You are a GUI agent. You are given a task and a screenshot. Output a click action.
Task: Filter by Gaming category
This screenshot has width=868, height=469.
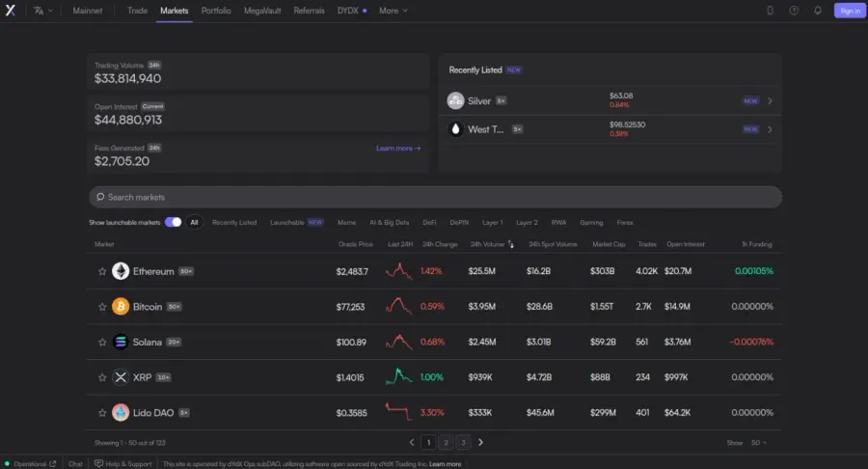(591, 222)
